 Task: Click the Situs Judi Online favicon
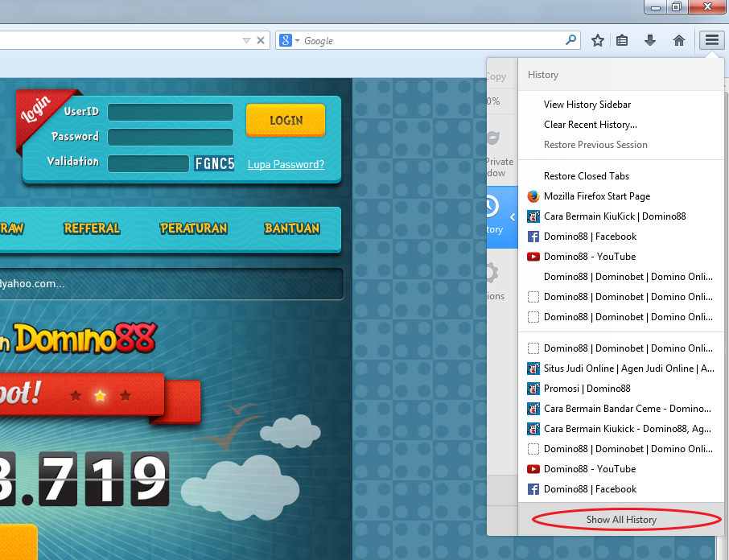(533, 369)
